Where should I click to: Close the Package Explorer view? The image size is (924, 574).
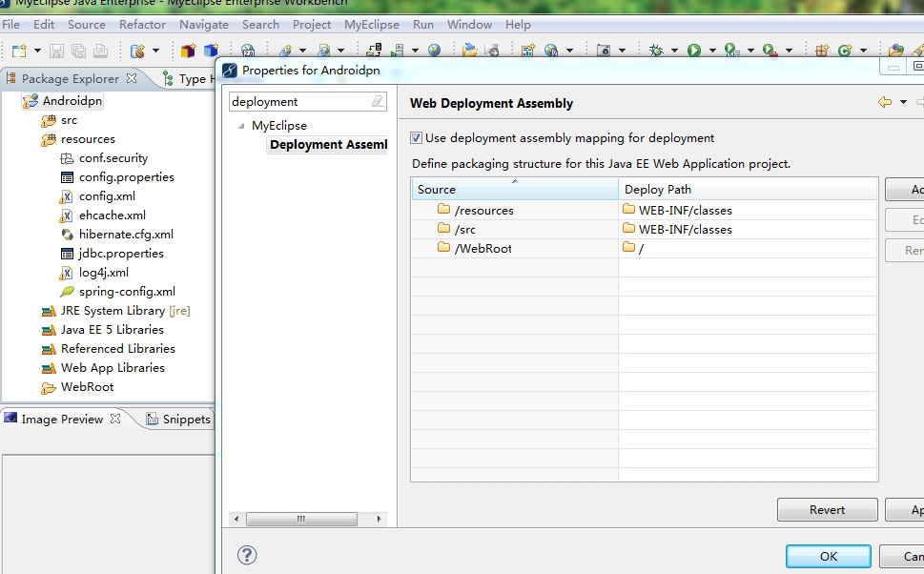[132, 78]
